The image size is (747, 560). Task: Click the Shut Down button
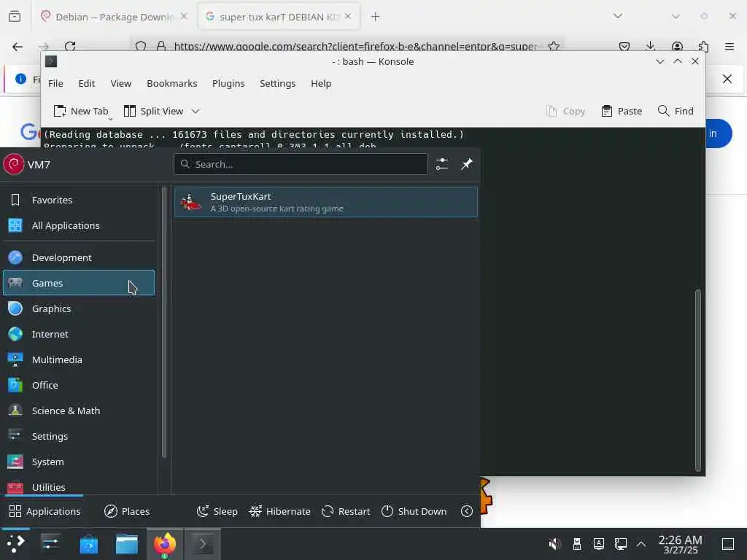click(x=414, y=511)
